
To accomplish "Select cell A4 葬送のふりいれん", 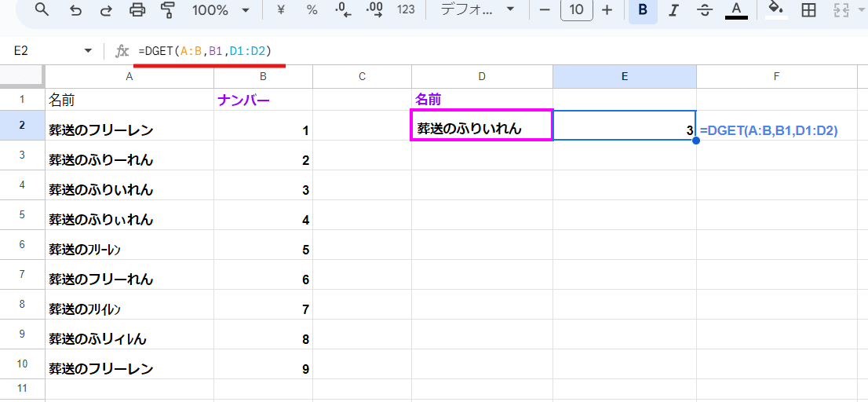I will (x=129, y=185).
